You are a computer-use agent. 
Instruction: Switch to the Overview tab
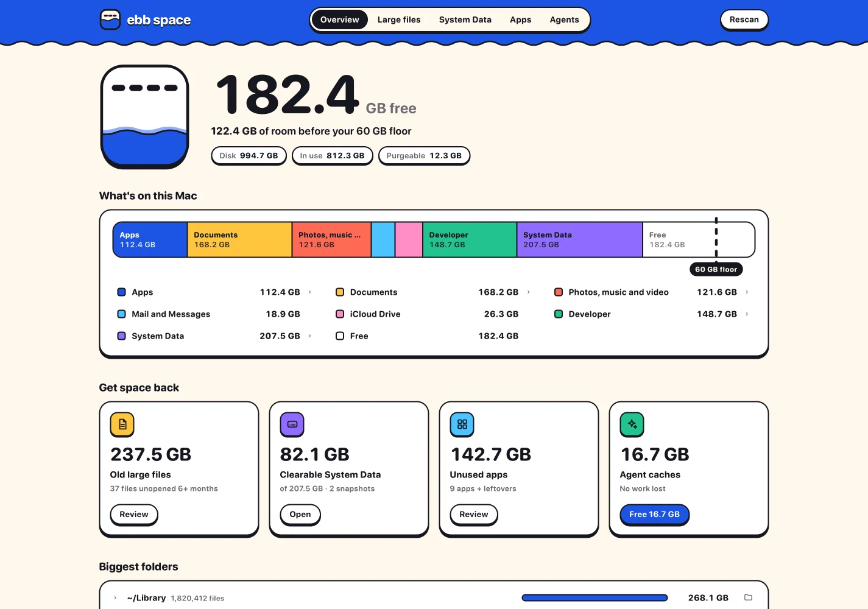(x=340, y=19)
